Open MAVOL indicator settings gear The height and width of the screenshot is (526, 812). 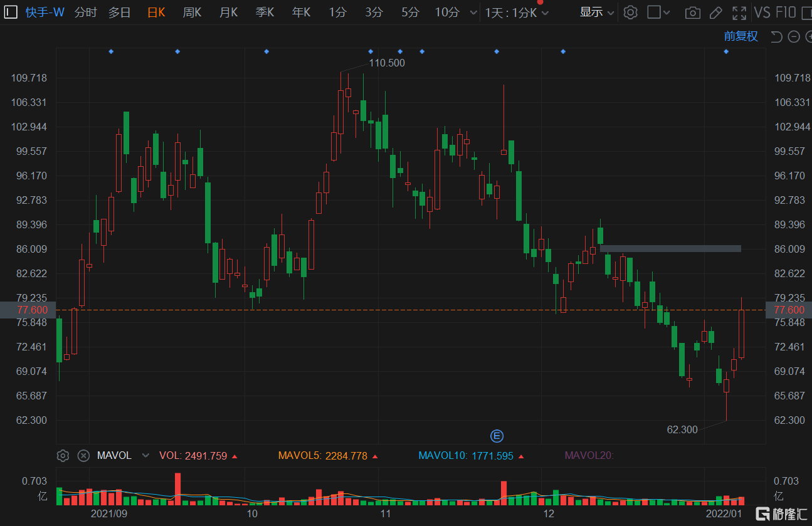pos(63,456)
